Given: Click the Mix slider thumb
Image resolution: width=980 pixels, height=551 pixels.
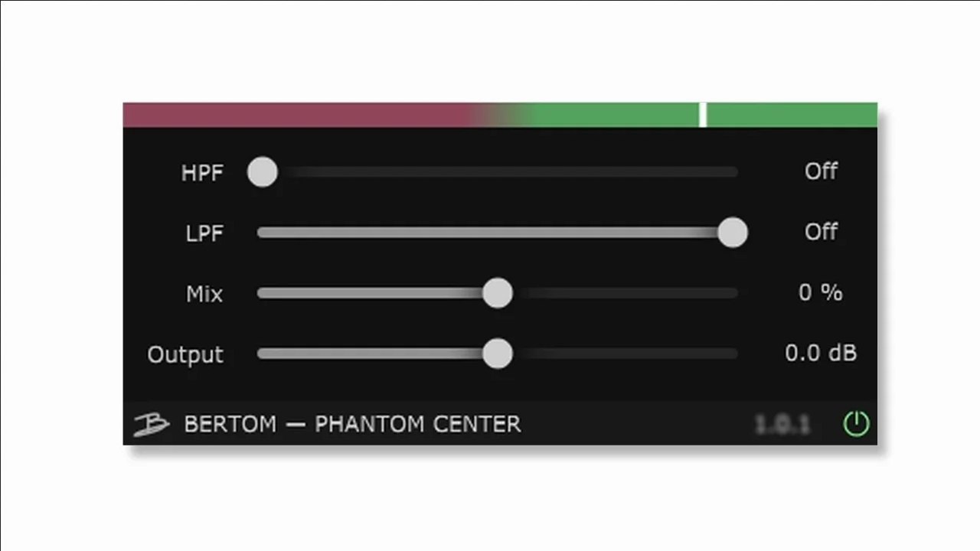Looking at the screenshot, I should click(x=498, y=293).
